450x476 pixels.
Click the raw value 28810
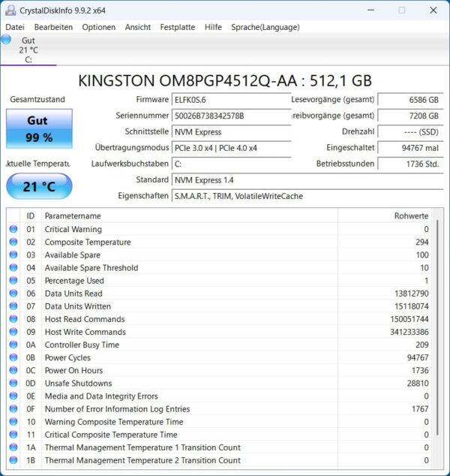(x=418, y=383)
